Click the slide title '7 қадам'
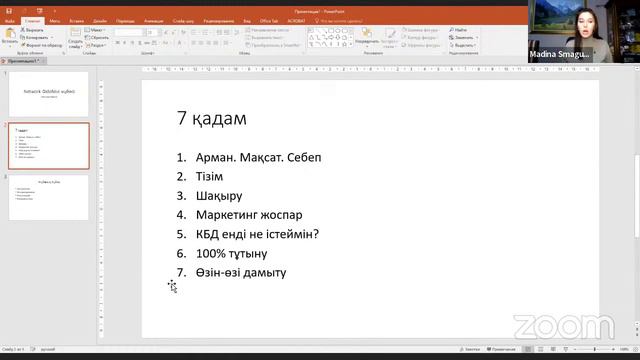This screenshot has height=360, width=640. (212, 118)
